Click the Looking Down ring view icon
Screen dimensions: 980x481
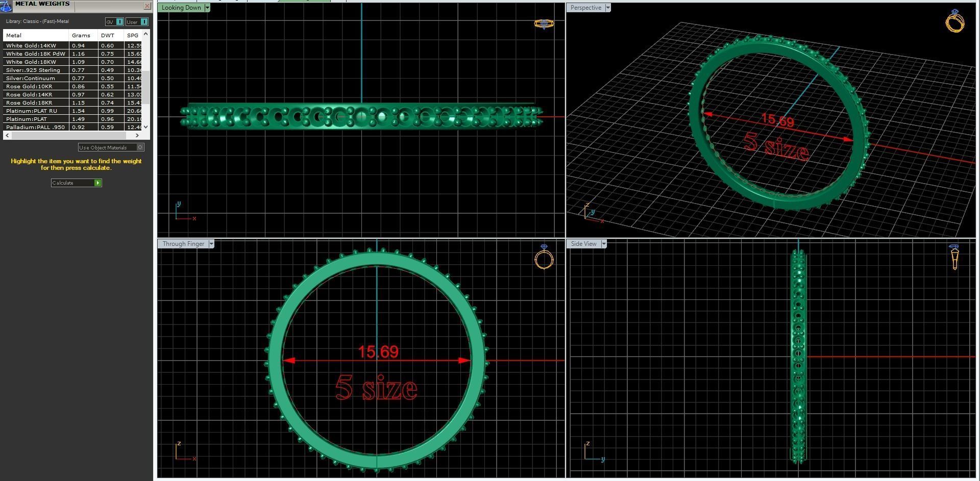click(544, 24)
